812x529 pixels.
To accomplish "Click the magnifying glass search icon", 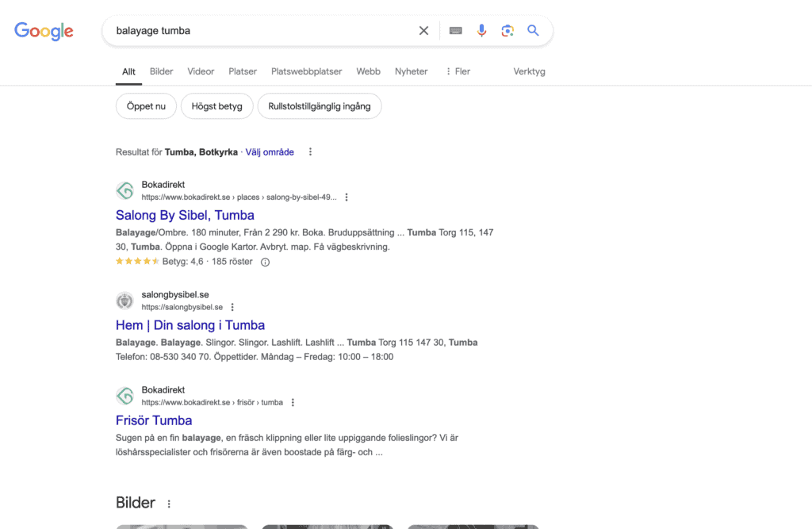I will [x=533, y=31].
